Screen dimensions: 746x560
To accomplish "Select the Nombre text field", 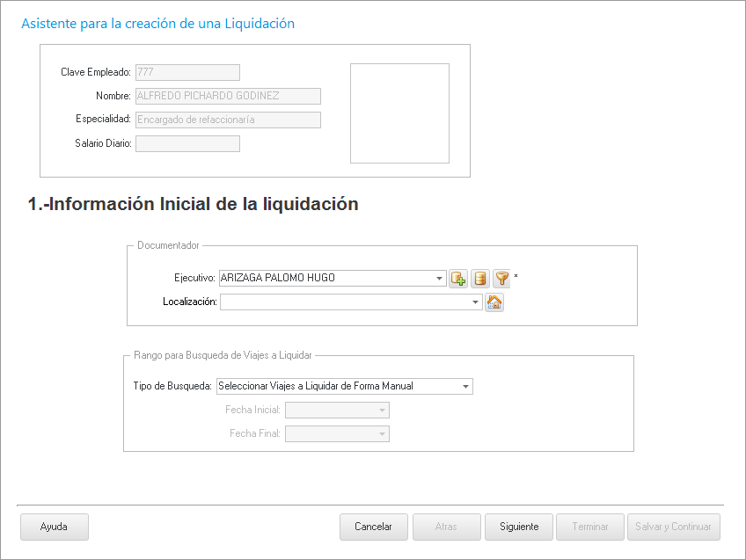I will [227, 96].
